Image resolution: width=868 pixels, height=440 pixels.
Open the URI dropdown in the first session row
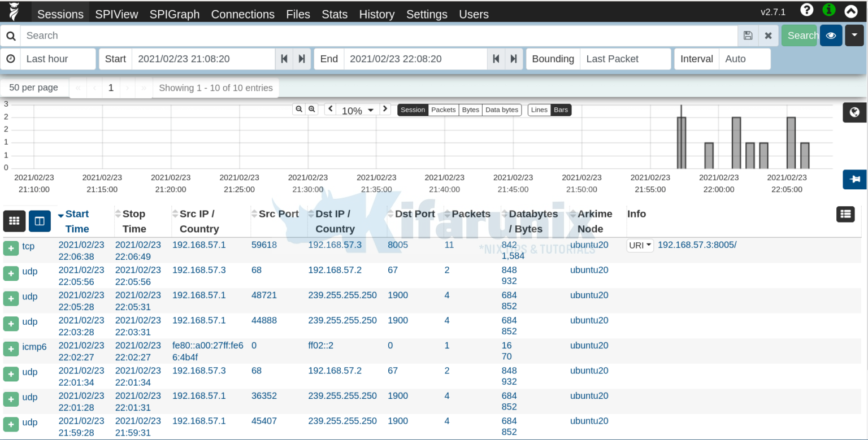tap(639, 245)
